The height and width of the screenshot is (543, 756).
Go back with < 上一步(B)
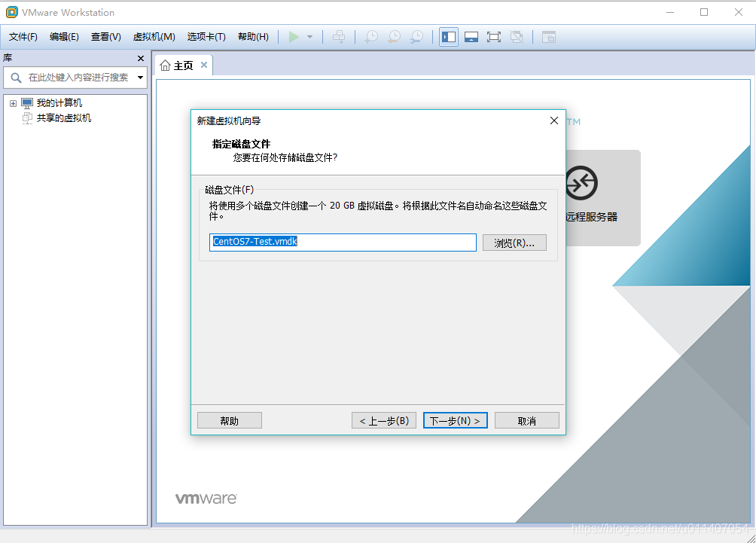[384, 420]
